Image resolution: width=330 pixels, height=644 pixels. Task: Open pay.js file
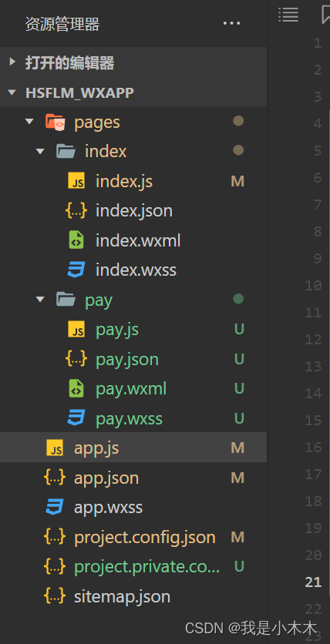pos(117,330)
